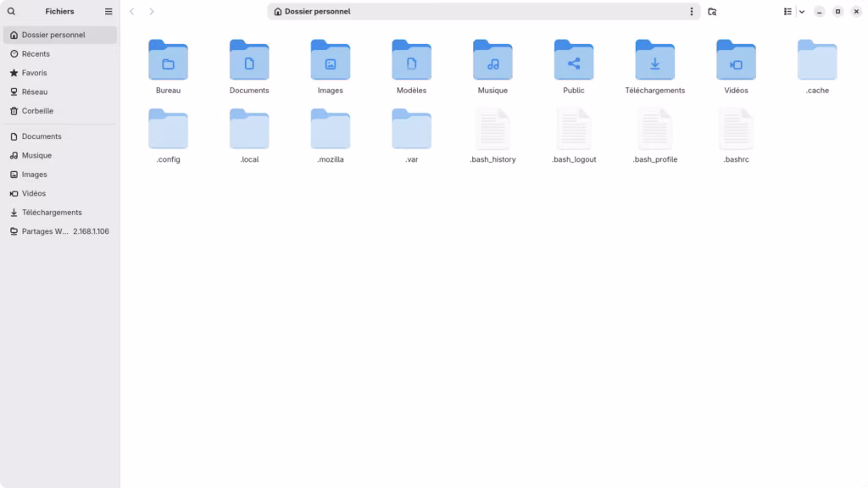868x488 pixels.
Task: Open Images bookmark in sidebar
Action: coord(60,175)
